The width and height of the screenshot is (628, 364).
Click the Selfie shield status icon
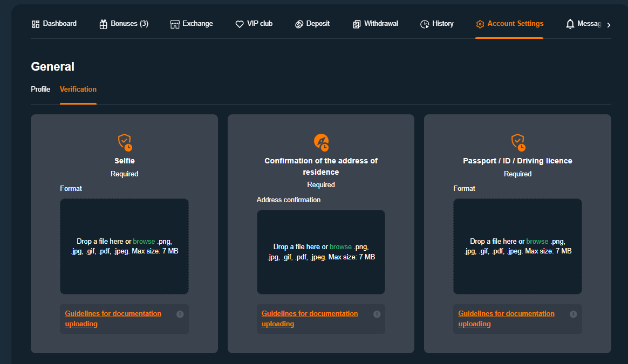pyautogui.click(x=125, y=142)
